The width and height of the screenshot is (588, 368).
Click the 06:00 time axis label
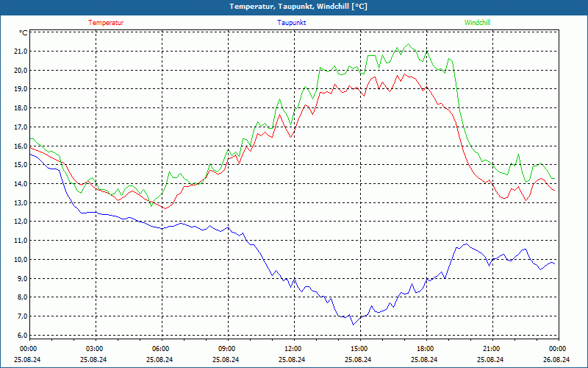160,349
